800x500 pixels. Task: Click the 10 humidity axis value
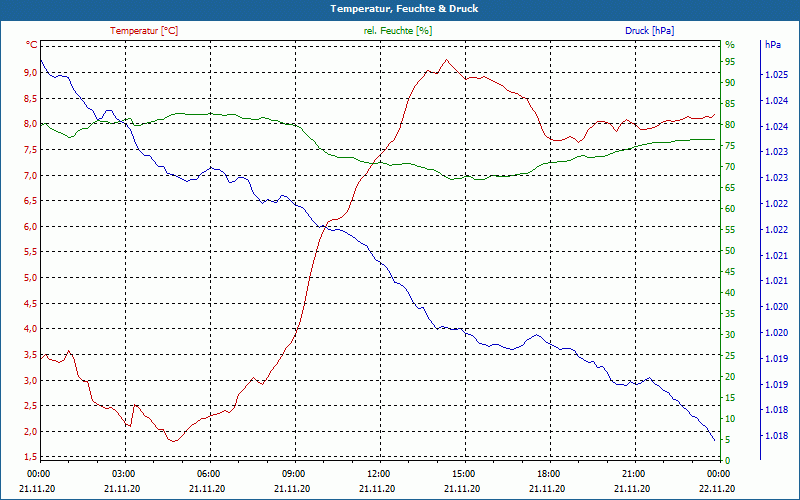[730, 418]
